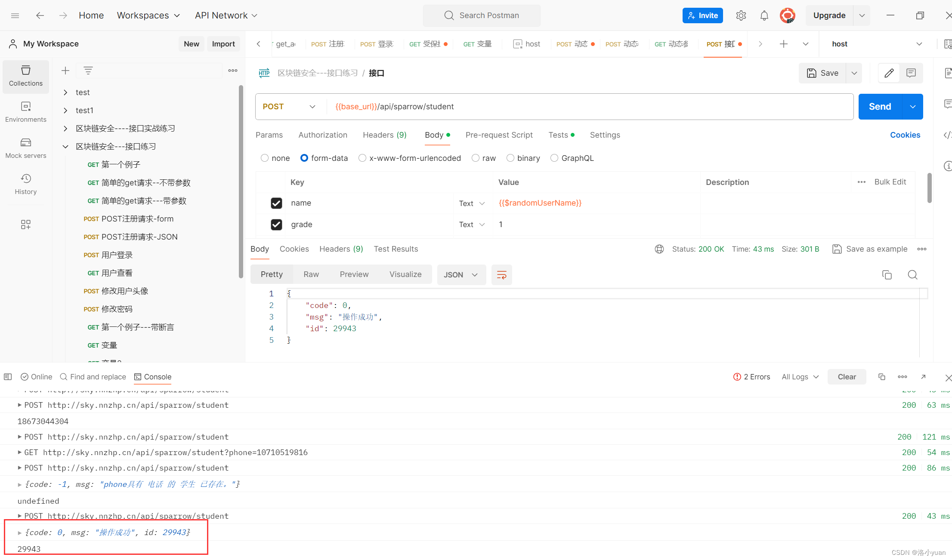Screen dimensions: 952x560
Task: Collapse the 区块链安全---接口练习 collection
Action: (x=65, y=147)
